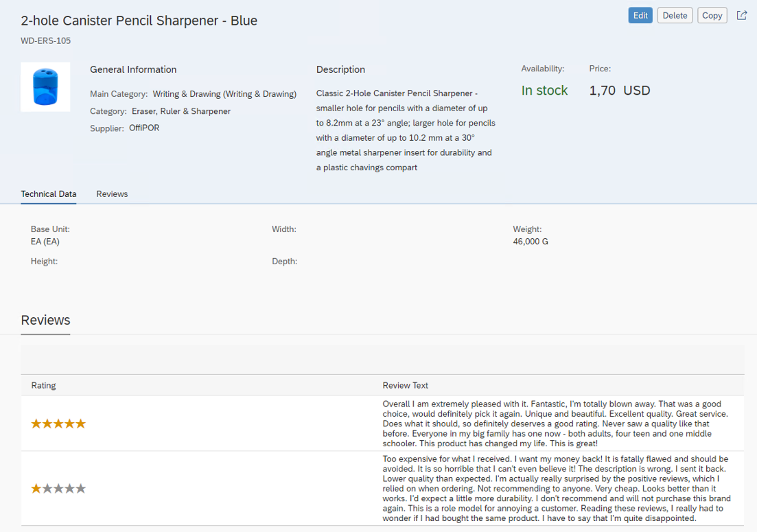The height and width of the screenshot is (532, 757).
Task: Click the five-star rating indicator
Action: tap(58, 424)
